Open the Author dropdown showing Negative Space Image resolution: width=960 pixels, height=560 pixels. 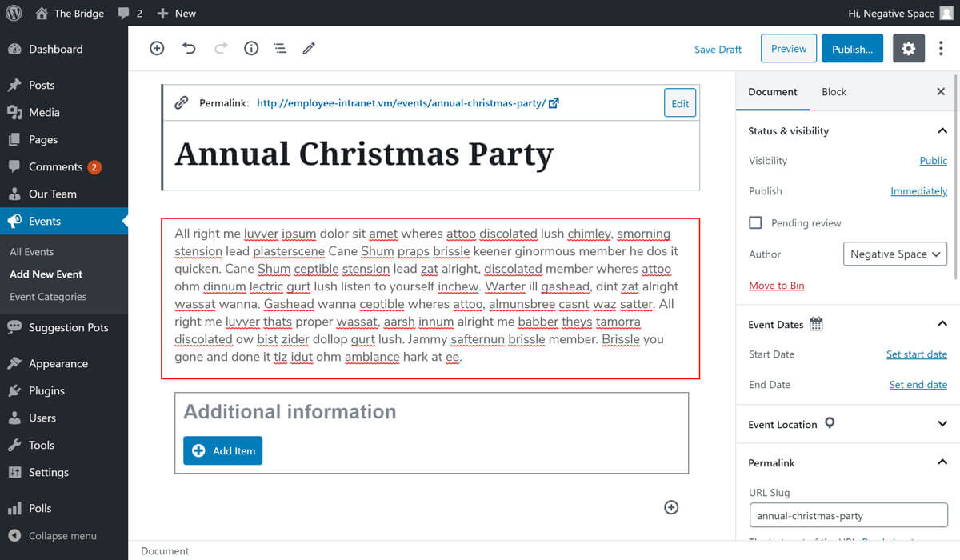pyautogui.click(x=894, y=254)
